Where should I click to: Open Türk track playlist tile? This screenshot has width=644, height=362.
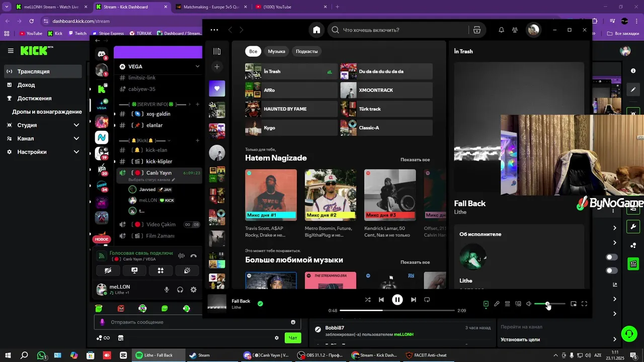386,109
